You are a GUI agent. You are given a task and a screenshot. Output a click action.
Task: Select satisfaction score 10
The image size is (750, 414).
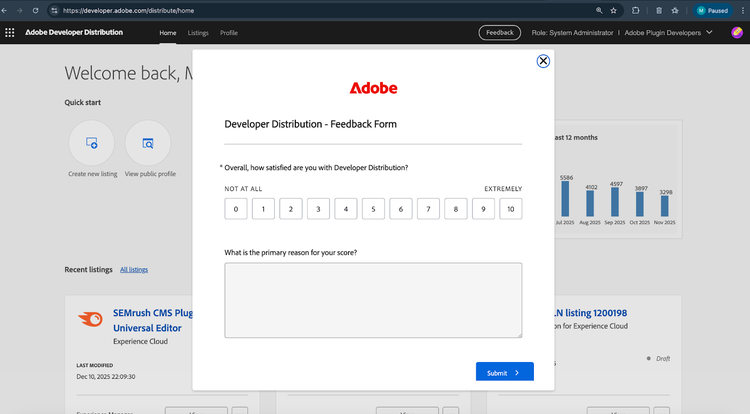[x=510, y=209]
